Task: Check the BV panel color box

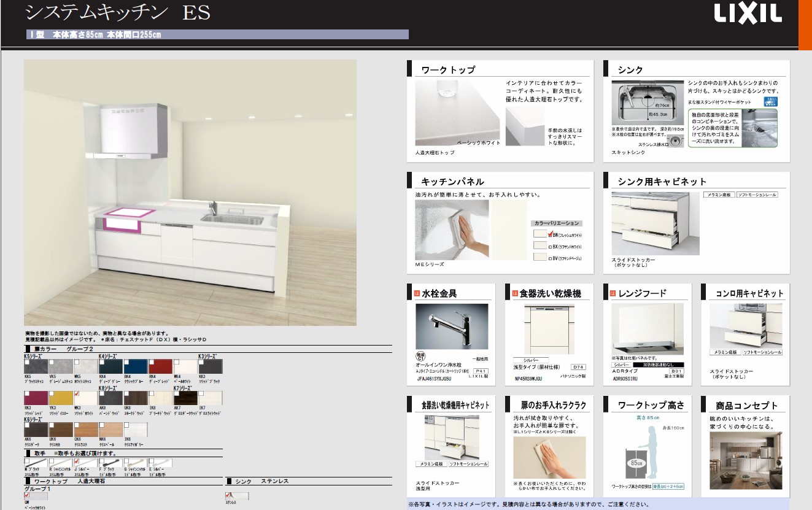Action: 551,259
